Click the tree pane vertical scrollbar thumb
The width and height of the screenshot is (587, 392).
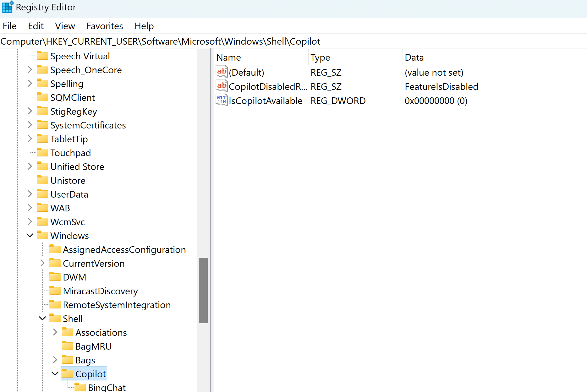pos(203,291)
